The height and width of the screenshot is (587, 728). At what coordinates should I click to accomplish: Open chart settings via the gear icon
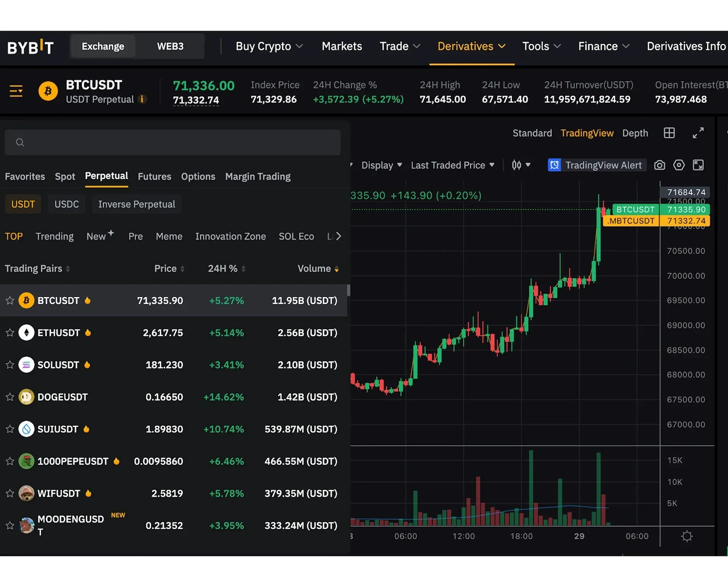tap(679, 165)
